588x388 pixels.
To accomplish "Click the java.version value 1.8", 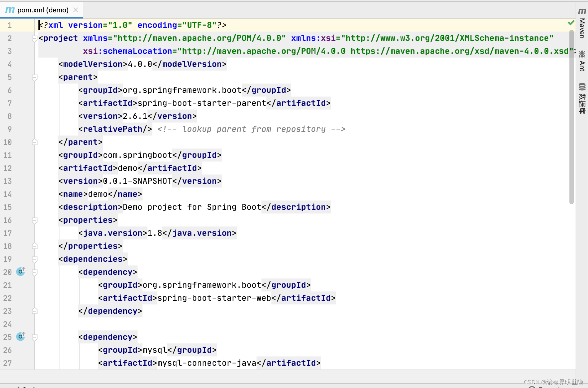I will point(155,233).
